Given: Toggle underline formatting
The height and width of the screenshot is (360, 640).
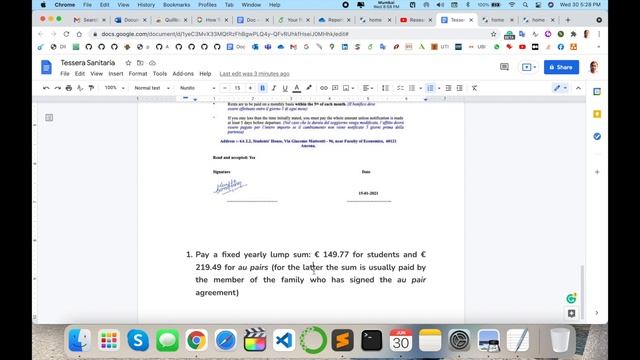Looking at the screenshot, I should pyautogui.click(x=285, y=88).
